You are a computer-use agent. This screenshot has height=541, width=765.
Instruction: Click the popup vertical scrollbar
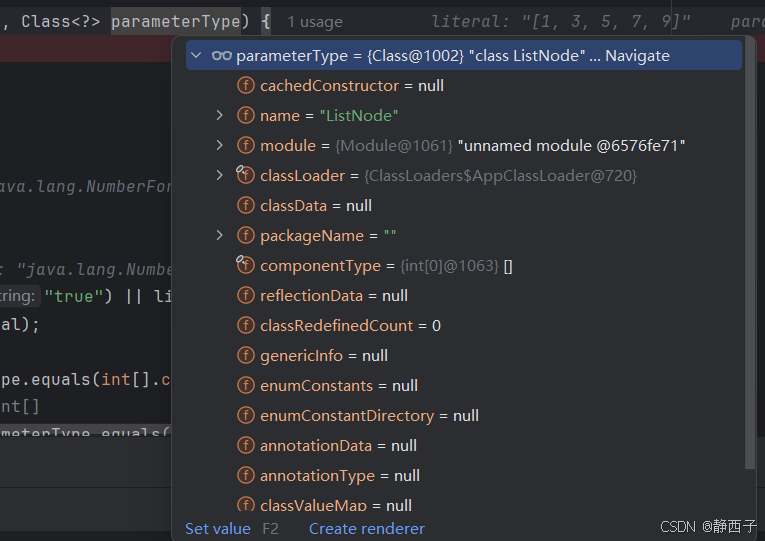750,254
